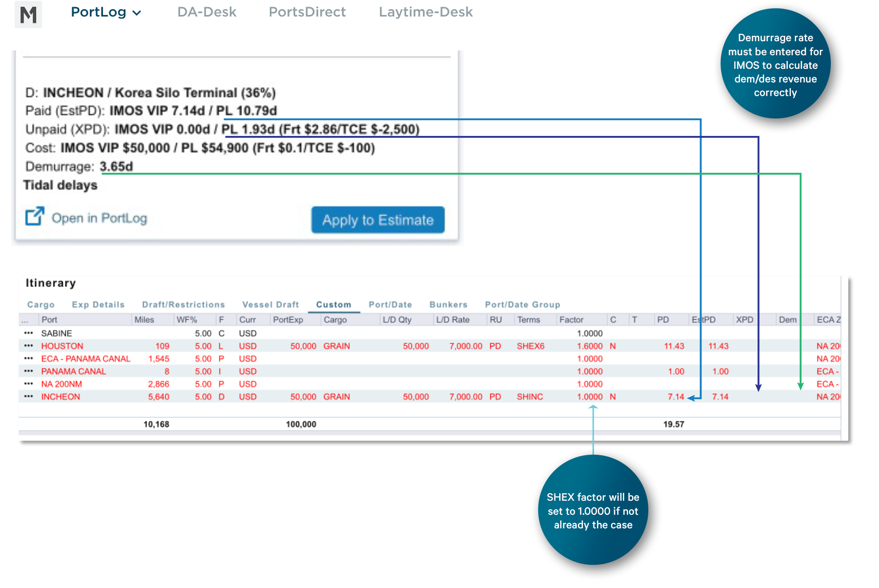
Task: Click the INCHEON / Korea Silo Terminal title
Action: pos(159,93)
